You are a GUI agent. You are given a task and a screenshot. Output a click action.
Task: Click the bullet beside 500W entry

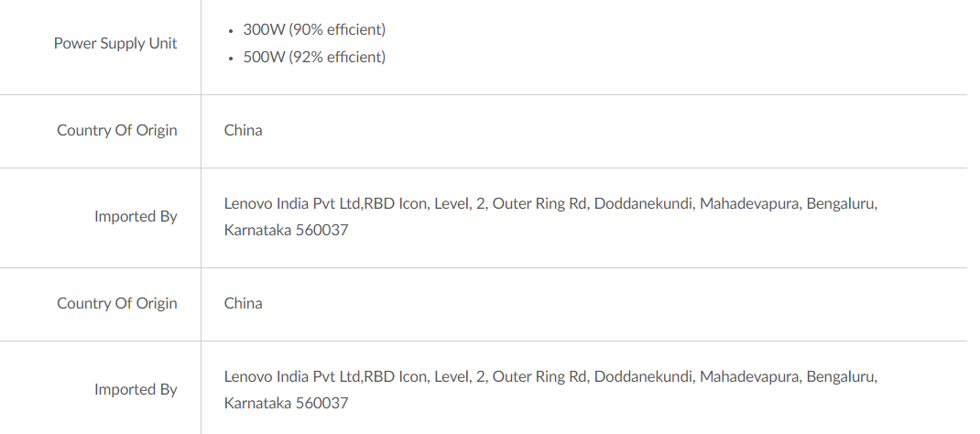pyautogui.click(x=231, y=58)
